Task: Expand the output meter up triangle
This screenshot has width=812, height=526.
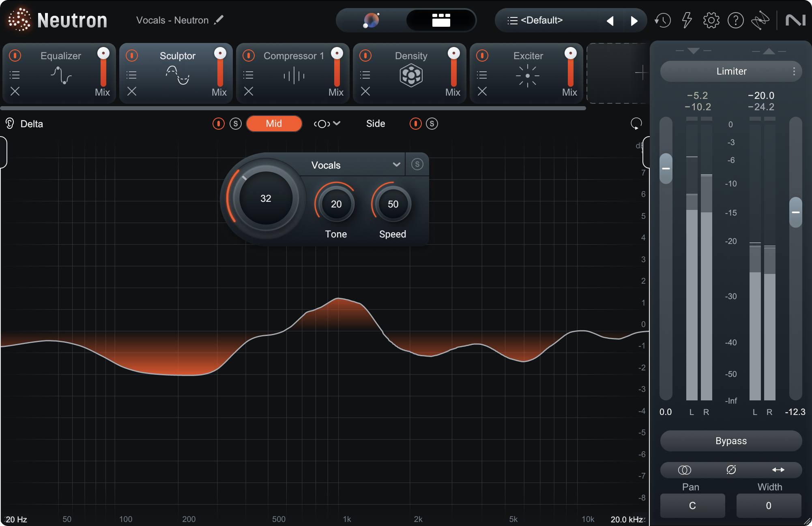Action: 769,51
